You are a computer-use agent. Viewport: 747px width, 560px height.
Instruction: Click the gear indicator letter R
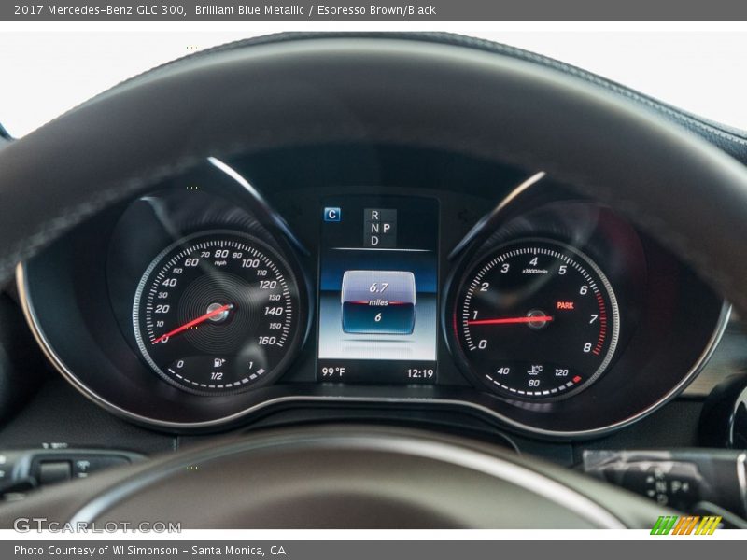[x=375, y=216]
